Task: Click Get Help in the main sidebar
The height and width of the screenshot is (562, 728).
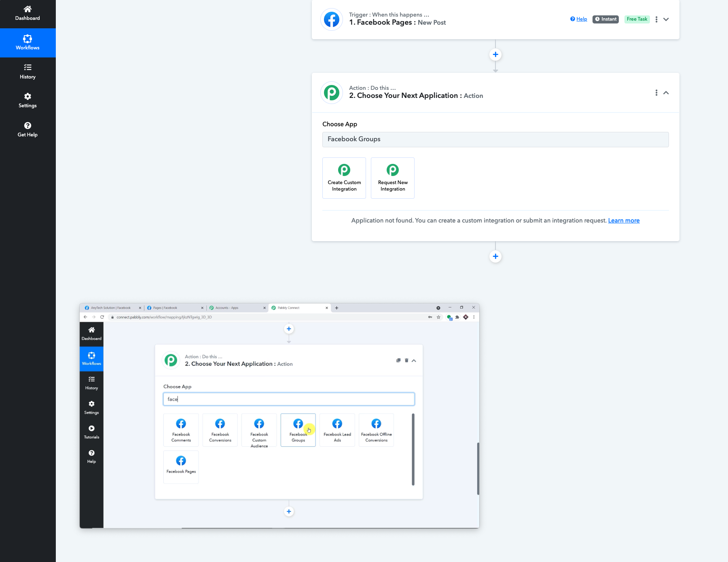Action: click(x=28, y=129)
